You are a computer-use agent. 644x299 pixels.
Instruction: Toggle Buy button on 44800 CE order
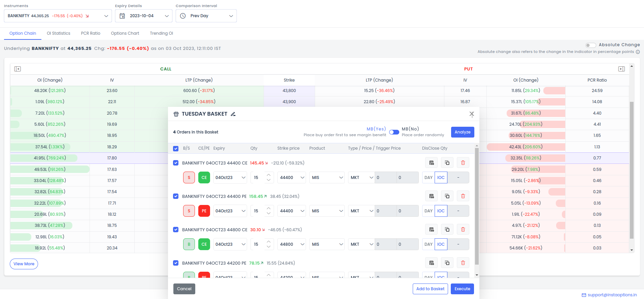tap(189, 244)
